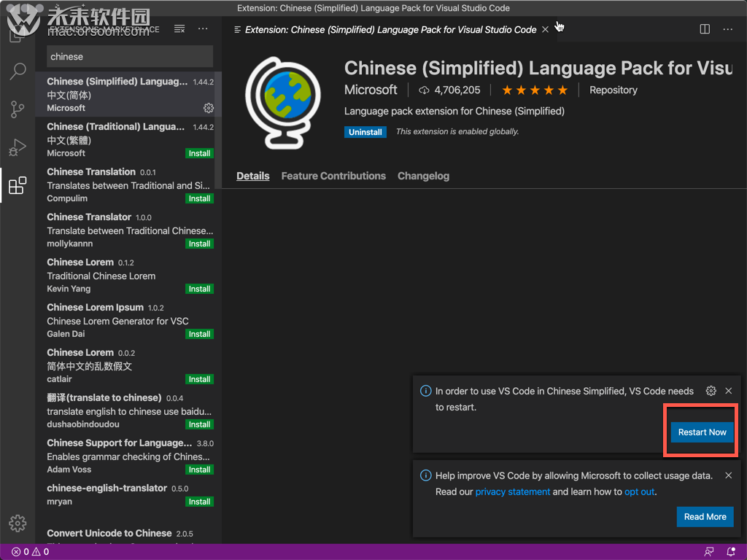
Task: Click the Microsoft publisher name
Action: click(371, 90)
